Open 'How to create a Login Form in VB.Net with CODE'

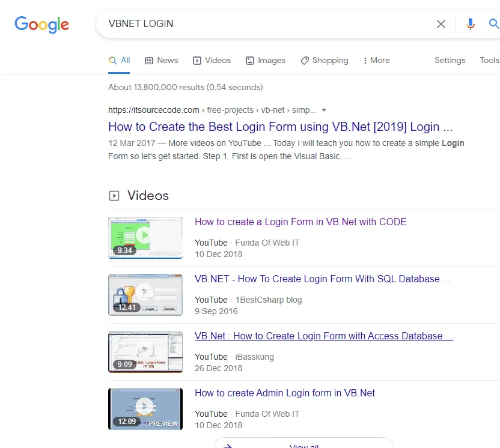click(300, 222)
